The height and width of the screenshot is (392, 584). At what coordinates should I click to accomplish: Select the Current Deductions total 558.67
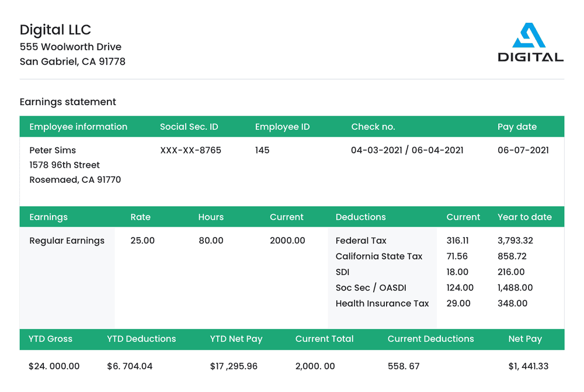pos(404,367)
